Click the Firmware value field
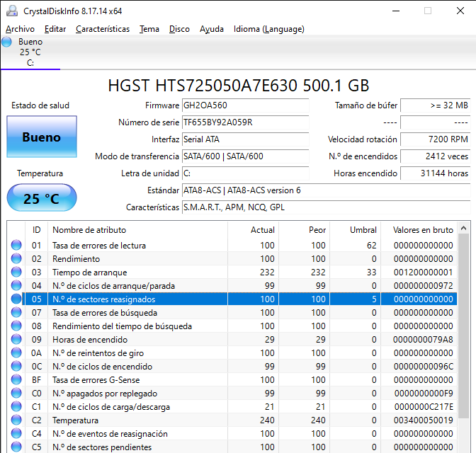476x453 pixels. pyautogui.click(x=245, y=105)
